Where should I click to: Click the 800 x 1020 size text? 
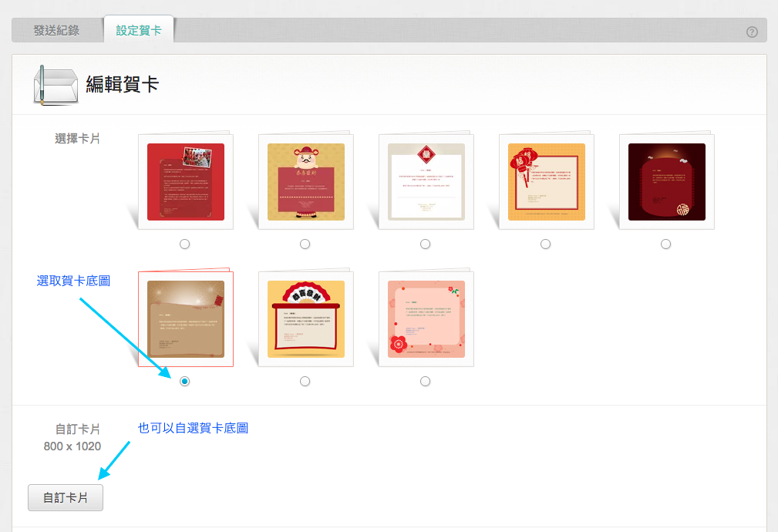pos(72,446)
